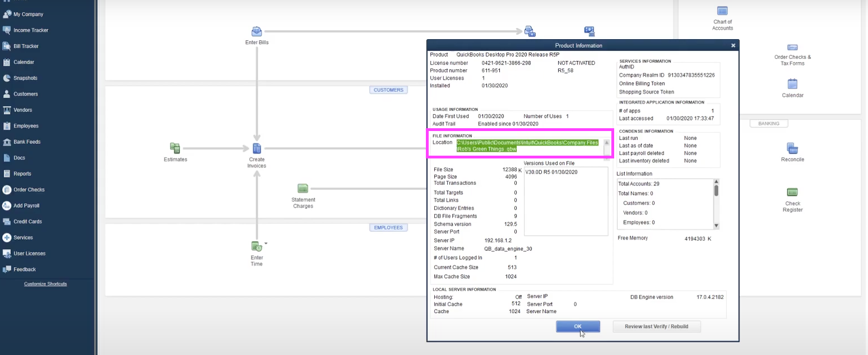Click the Reconcile icon
The width and height of the screenshot is (868, 355).
pos(792,149)
